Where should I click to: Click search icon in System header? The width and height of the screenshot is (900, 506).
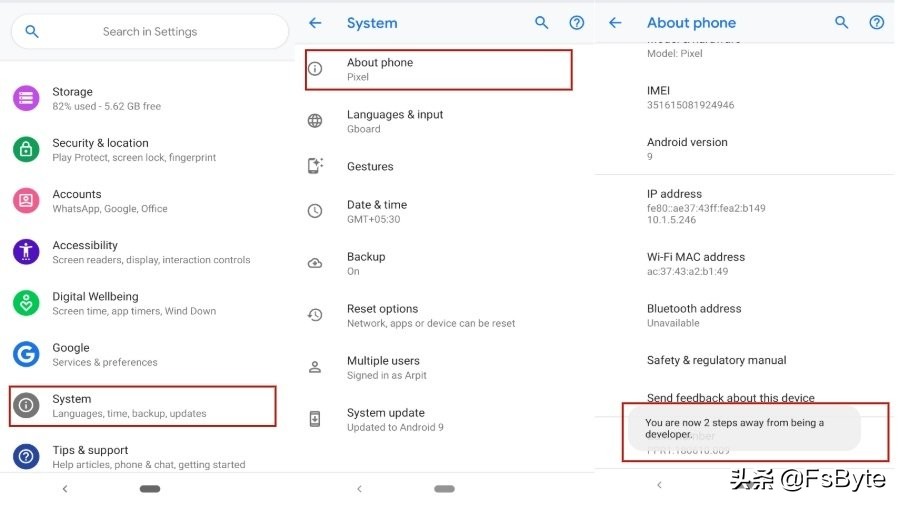542,22
